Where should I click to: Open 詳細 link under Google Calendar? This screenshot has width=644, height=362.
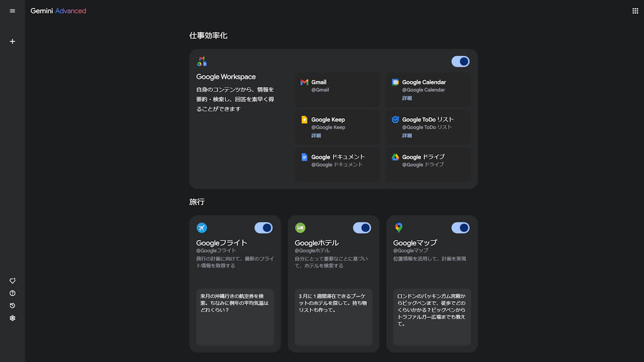tap(407, 98)
